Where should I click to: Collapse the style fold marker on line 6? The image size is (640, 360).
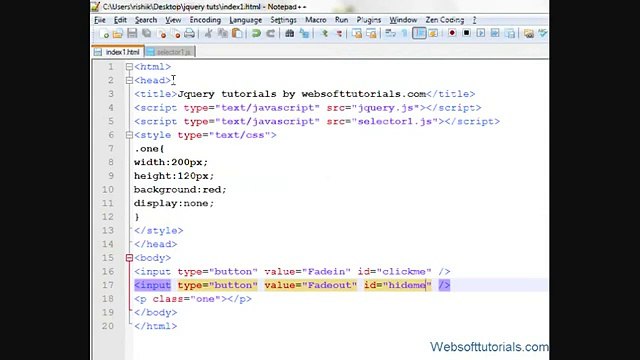click(129, 135)
